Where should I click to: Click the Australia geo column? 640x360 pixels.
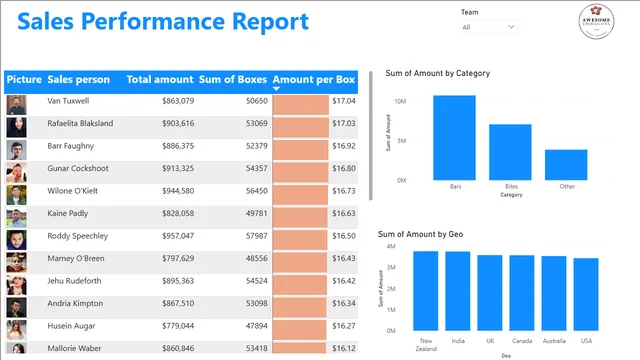click(554, 293)
